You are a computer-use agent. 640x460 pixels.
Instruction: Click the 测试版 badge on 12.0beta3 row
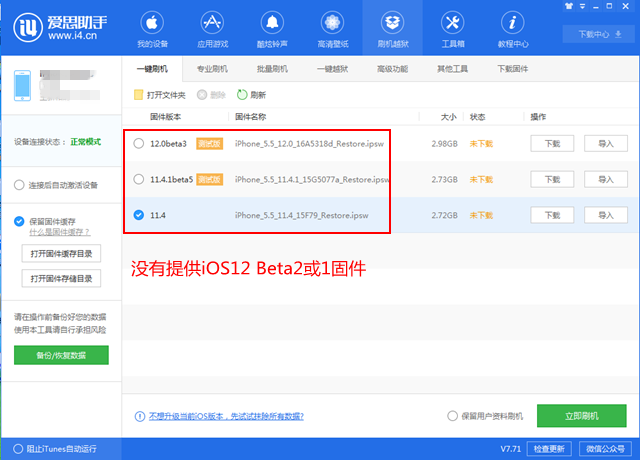(209, 144)
